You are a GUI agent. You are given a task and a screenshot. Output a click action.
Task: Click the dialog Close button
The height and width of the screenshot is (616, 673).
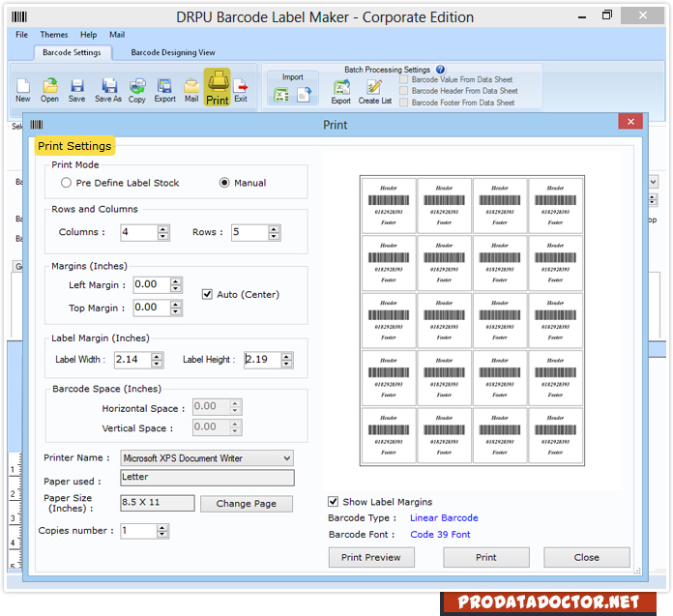point(587,557)
